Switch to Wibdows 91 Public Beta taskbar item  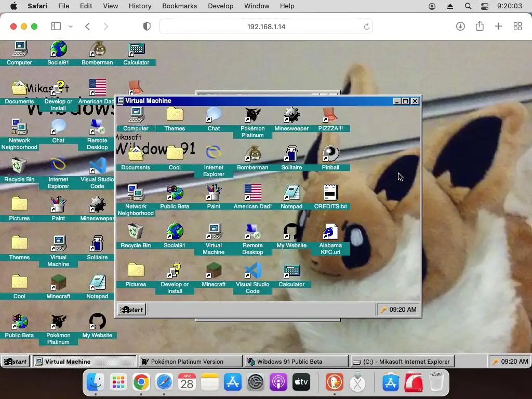pos(297,362)
